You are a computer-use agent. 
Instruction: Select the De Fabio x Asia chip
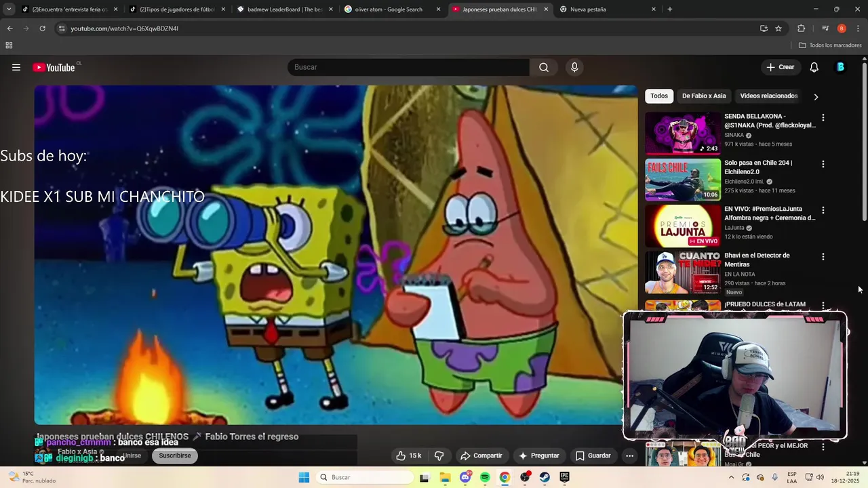pos(704,96)
